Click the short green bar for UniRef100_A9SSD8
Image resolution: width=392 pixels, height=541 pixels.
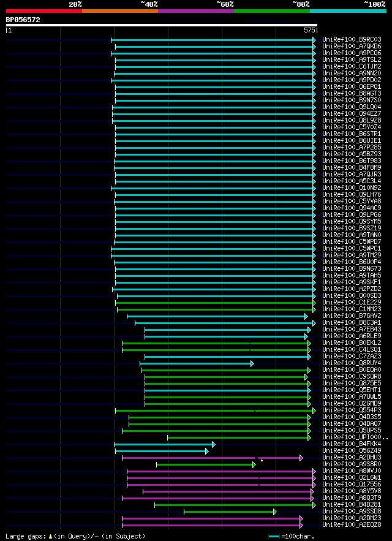click(x=230, y=512)
